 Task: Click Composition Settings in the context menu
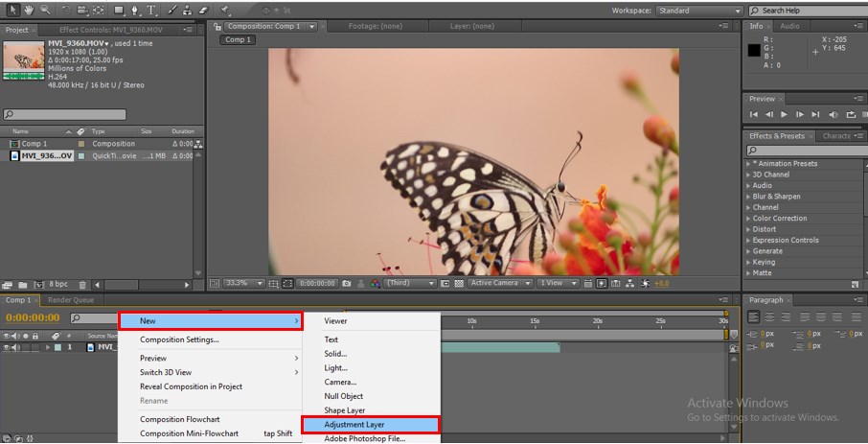[179, 339]
